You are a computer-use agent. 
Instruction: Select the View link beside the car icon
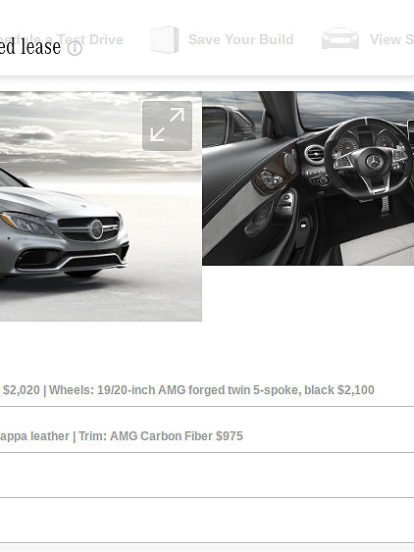(x=392, y=39)
